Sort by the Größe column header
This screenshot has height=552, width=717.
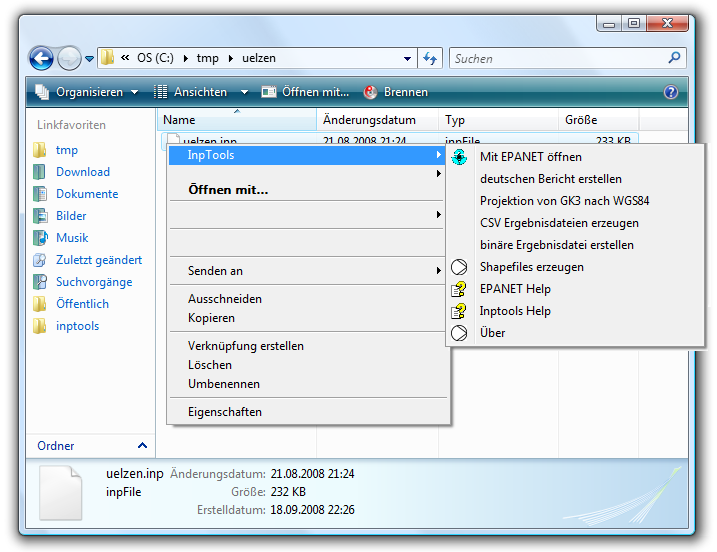[599, 120]
